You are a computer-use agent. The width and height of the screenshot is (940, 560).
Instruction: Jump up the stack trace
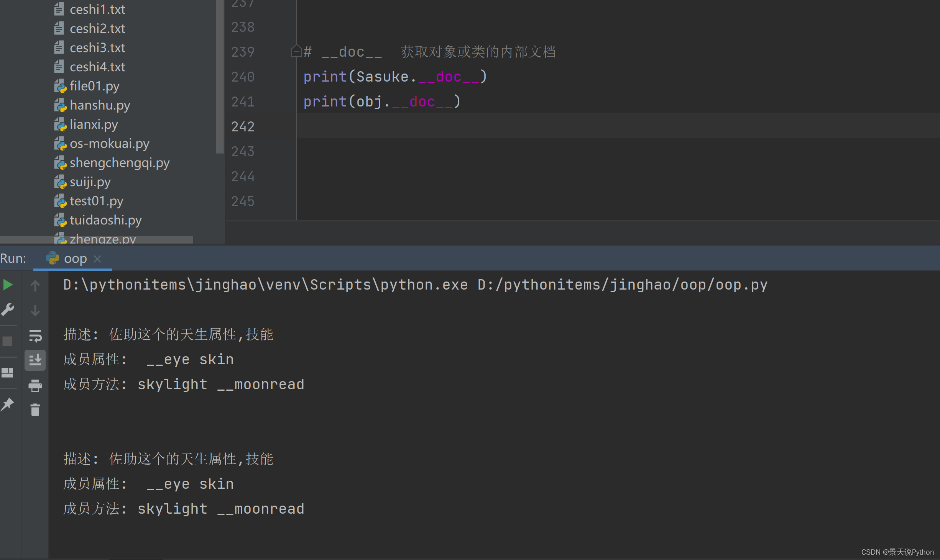click(x=35, y=285)
